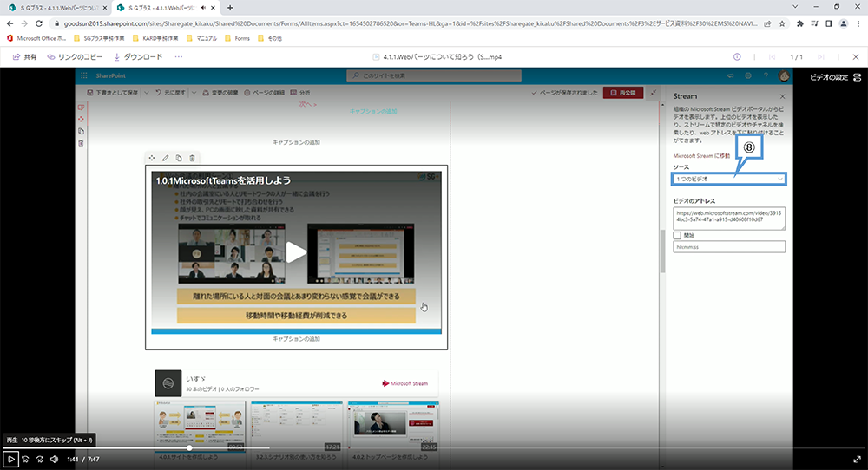Open the SharePoint app launcher grid
The image size is (868, 470).
coord(84,75)
